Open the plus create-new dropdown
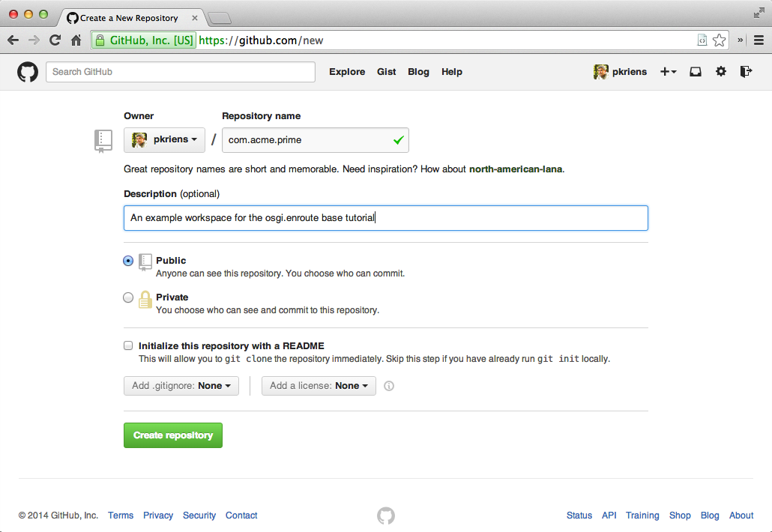The image size is (772, 532). [x=668, y=72]
